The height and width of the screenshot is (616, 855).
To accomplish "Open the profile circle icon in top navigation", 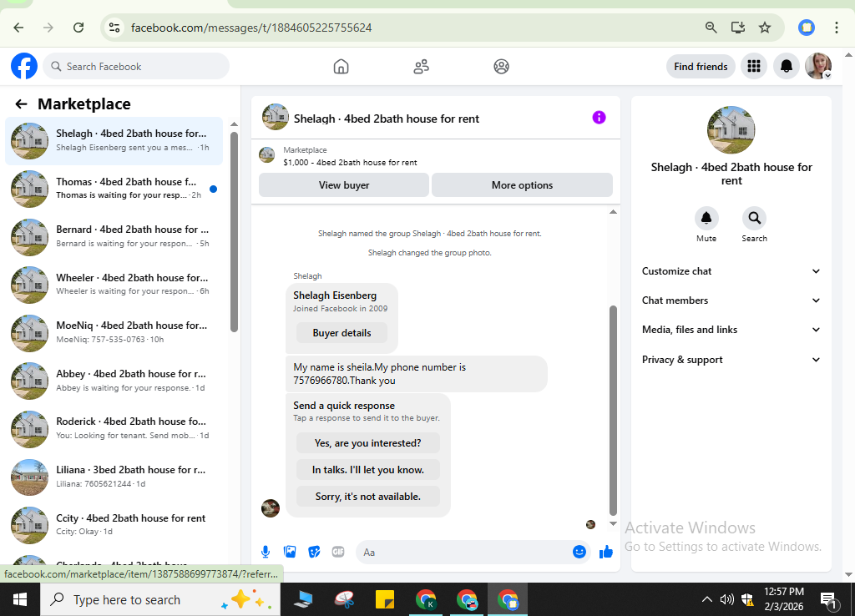I will (501, 67).
